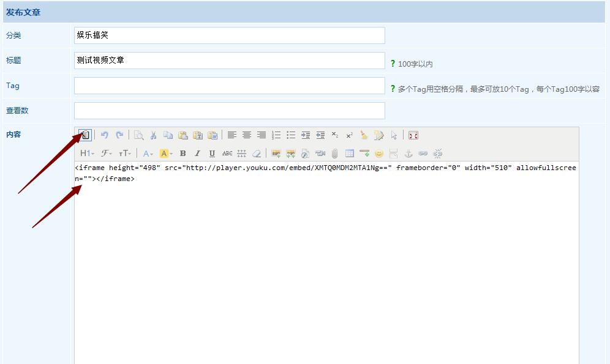
Task: Open the H1 heading format dropdown
Action: (87, 154)
